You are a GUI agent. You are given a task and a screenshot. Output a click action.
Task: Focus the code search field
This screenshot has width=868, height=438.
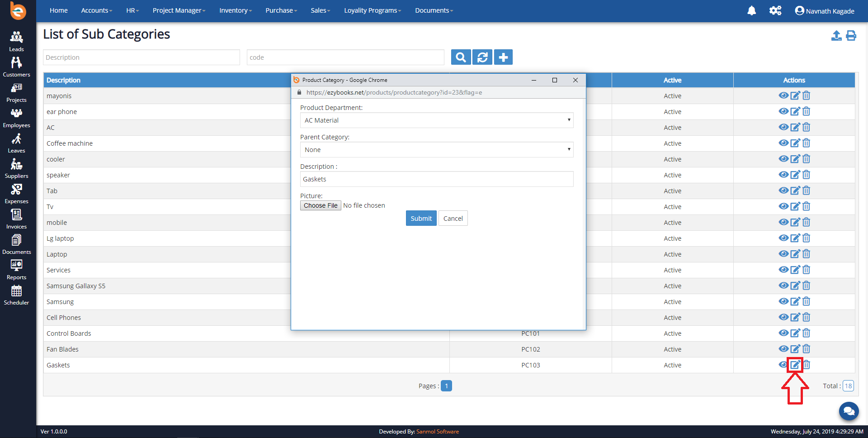click(x=345, y=57)
